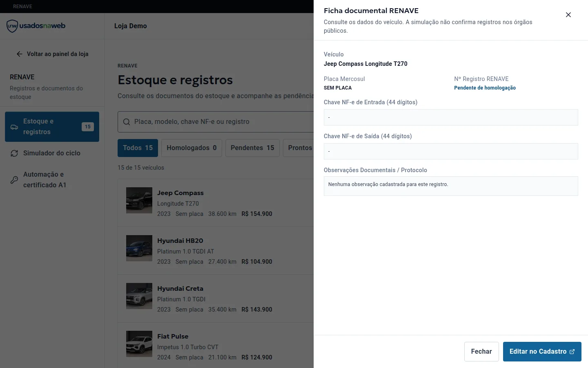Click the R$ 124.900 price
Viewport: 588px width, 368px height.
[x=257, y=357]
